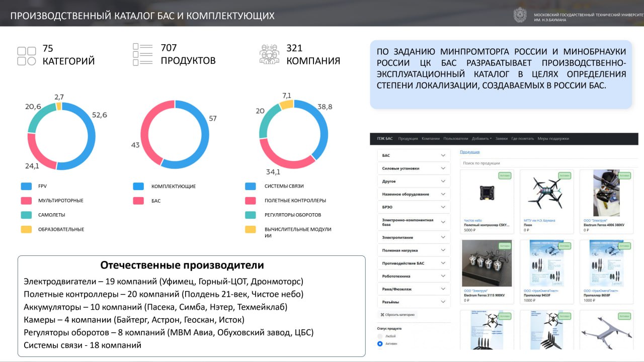Image resolution: width=644 pixels, height=362 pixels.
Task: Select the Активен product status radio
Action: (380, 343)
